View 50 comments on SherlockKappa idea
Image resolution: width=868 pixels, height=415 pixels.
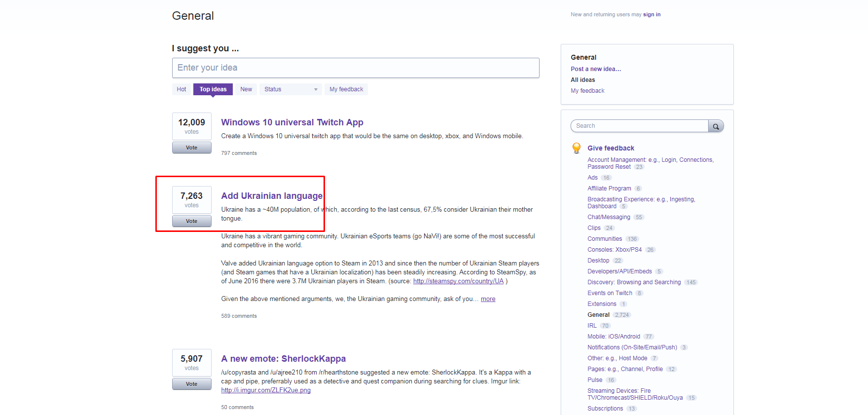coord(237,407)
